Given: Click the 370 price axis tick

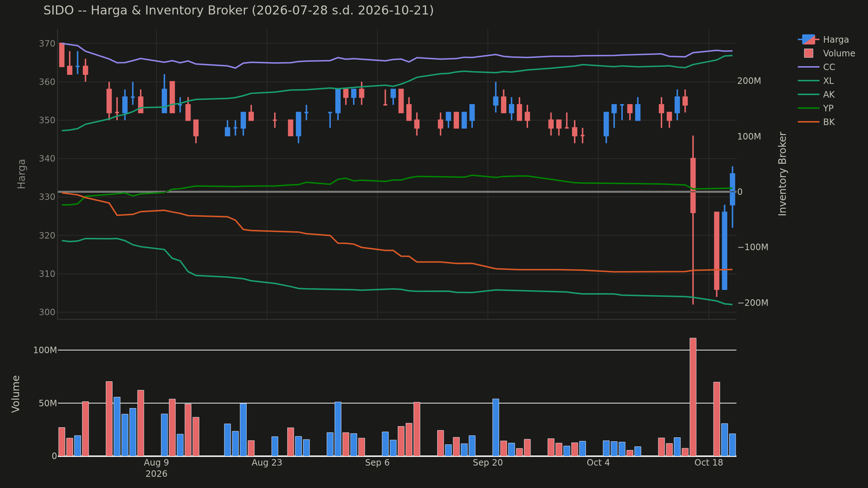Looking at the screenshot, I should (48, 43).
